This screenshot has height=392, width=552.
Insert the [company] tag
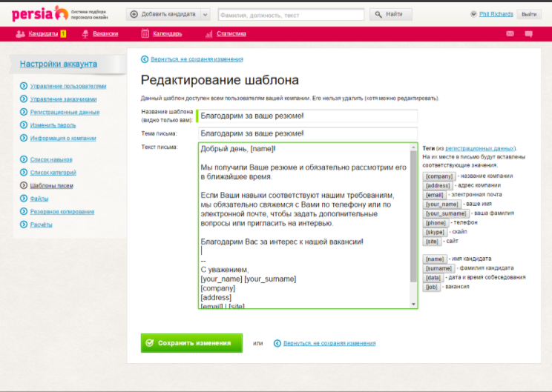(x=439, y=176)
